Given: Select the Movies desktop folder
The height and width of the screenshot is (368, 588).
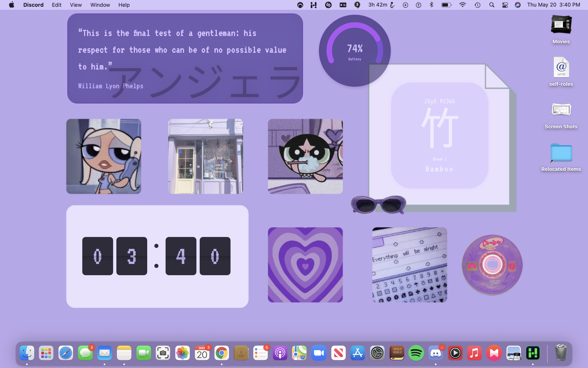Looking at the screenshot, I should coord(561,30).
